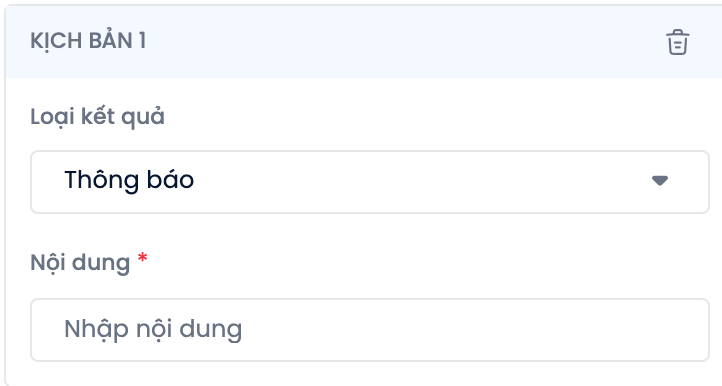Focus the Nhập nội dung input field
Viewport: 722px width, 386px height.
pos(370,330)
